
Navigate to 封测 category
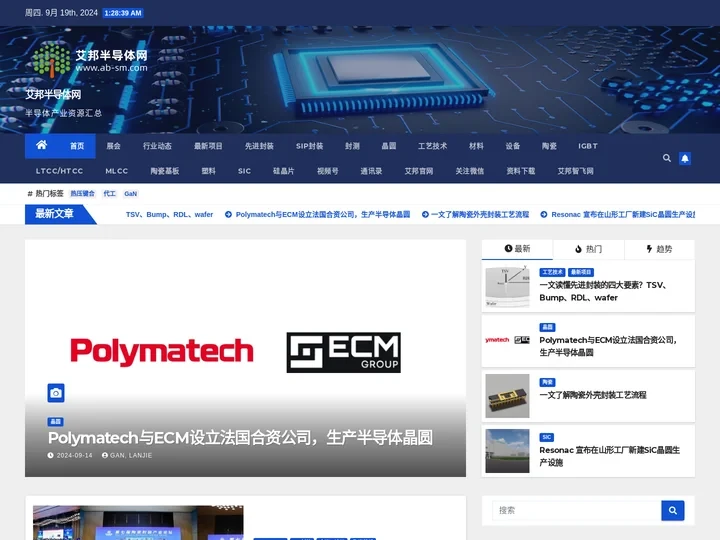click(x=352, y=146)
